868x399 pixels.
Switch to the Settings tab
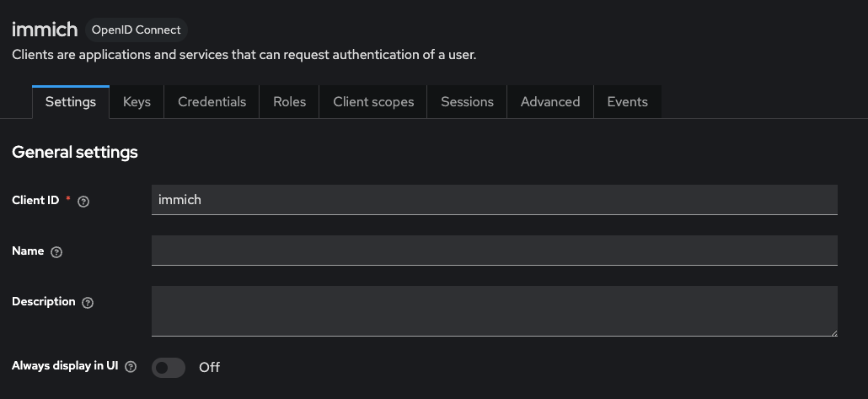(x=71, y=102)
